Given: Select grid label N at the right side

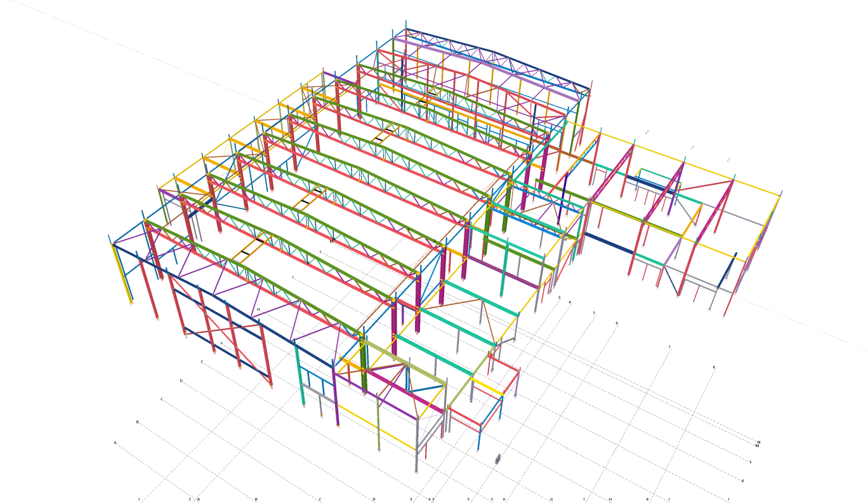Looking at the screenshot, I should (759, 441).
